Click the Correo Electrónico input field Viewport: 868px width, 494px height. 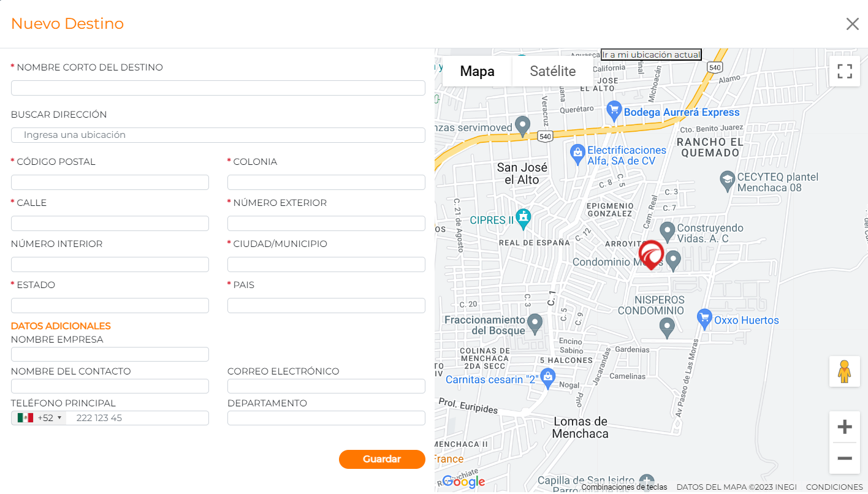tap(326, 386)
